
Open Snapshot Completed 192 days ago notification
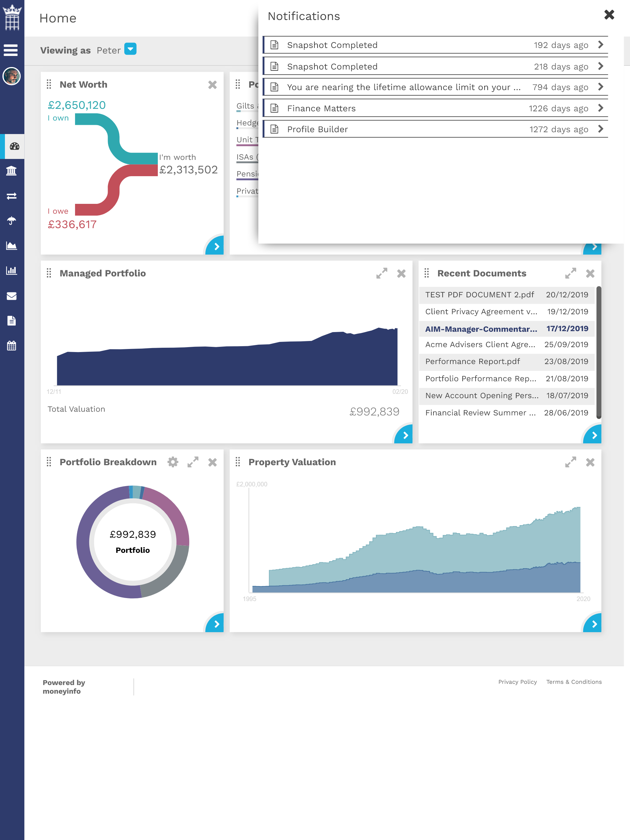(436, 45)
